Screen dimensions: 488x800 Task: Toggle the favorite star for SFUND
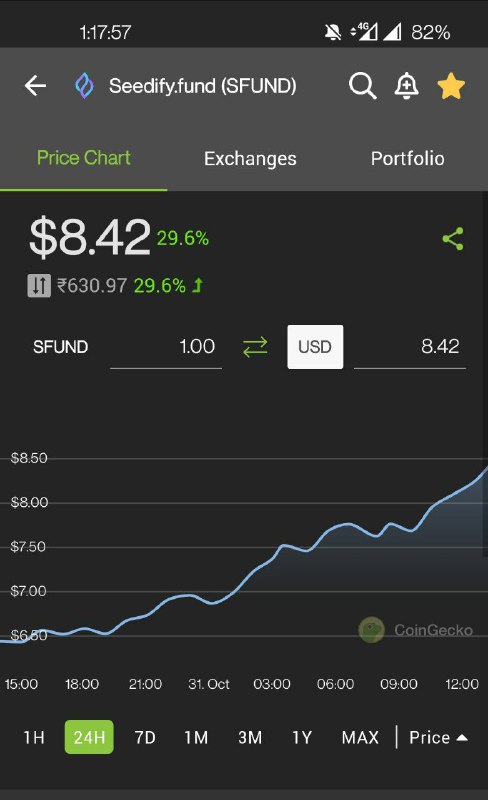(x=451, y=85)
